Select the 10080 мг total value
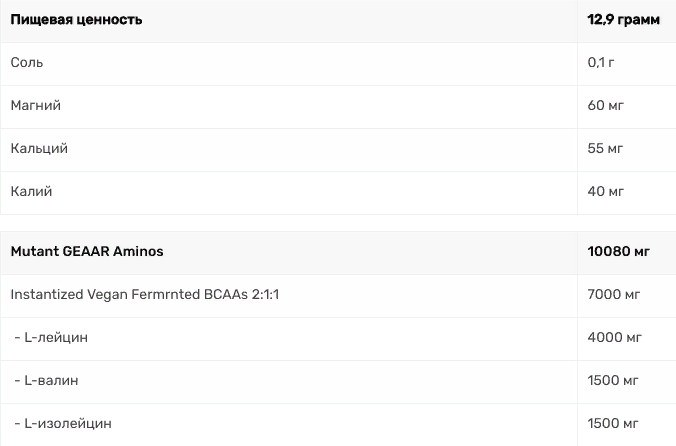676x446 pixels. pos(618,252)
